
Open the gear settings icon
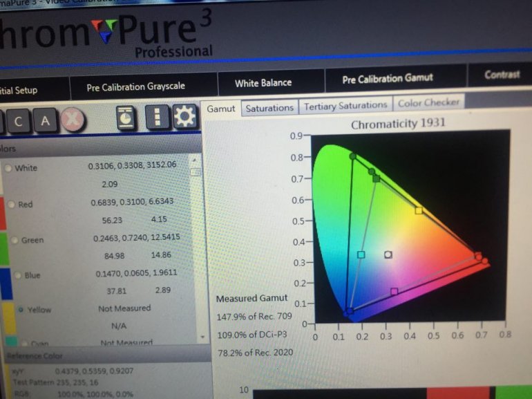click(x=184, y=117)
